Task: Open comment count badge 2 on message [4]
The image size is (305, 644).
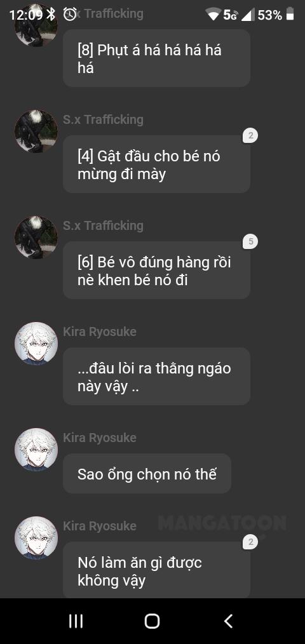Action: [250, 135]
